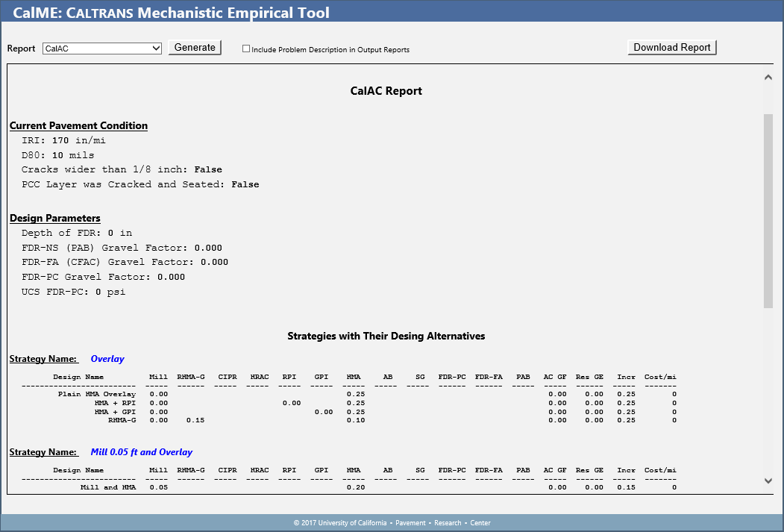784x532 pixels.
Task: Click the CalME header title
Action: [x=172, y=13]
